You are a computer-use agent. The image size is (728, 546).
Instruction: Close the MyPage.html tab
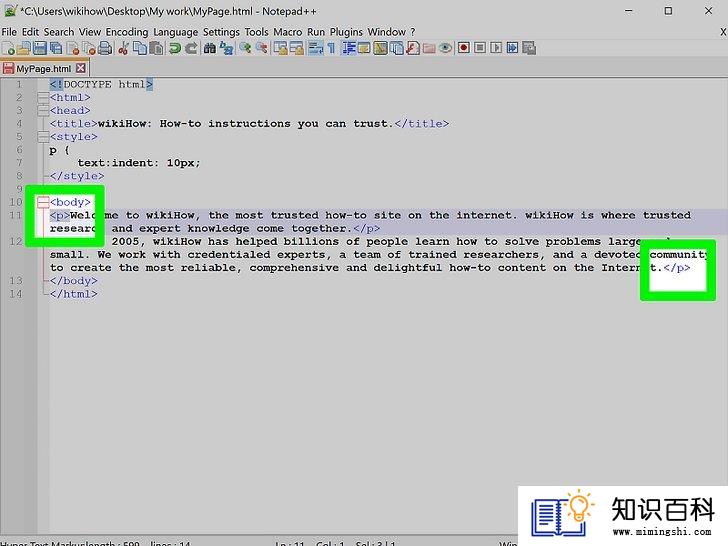(x=81, y=68)
